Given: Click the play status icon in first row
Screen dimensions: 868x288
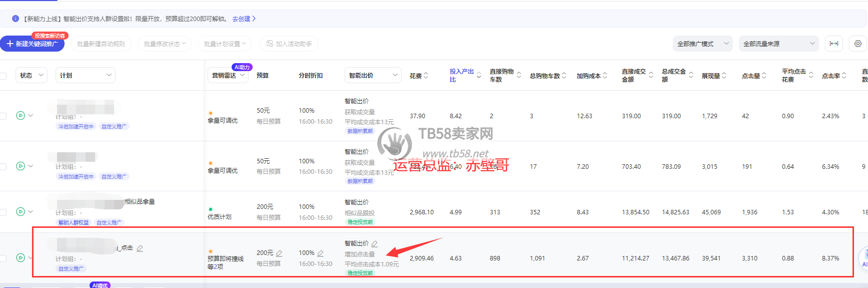Looking at the screenshot, I should (21, 116).
